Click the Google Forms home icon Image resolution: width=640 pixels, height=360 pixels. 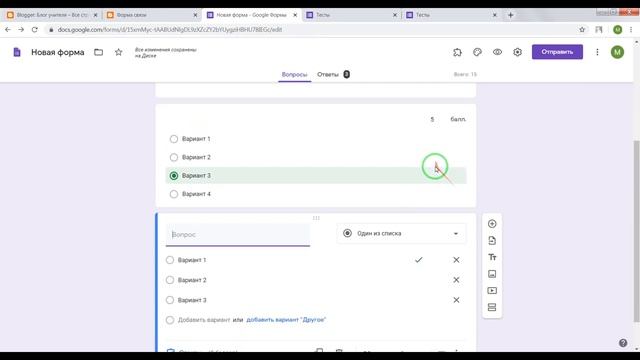tap(17, 52)
